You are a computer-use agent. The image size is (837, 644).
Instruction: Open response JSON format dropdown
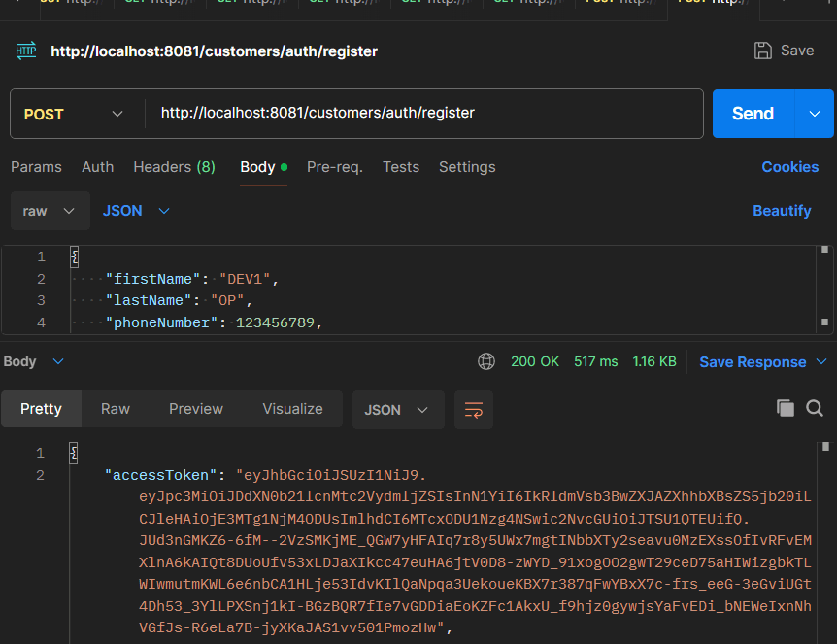(397, 410)
